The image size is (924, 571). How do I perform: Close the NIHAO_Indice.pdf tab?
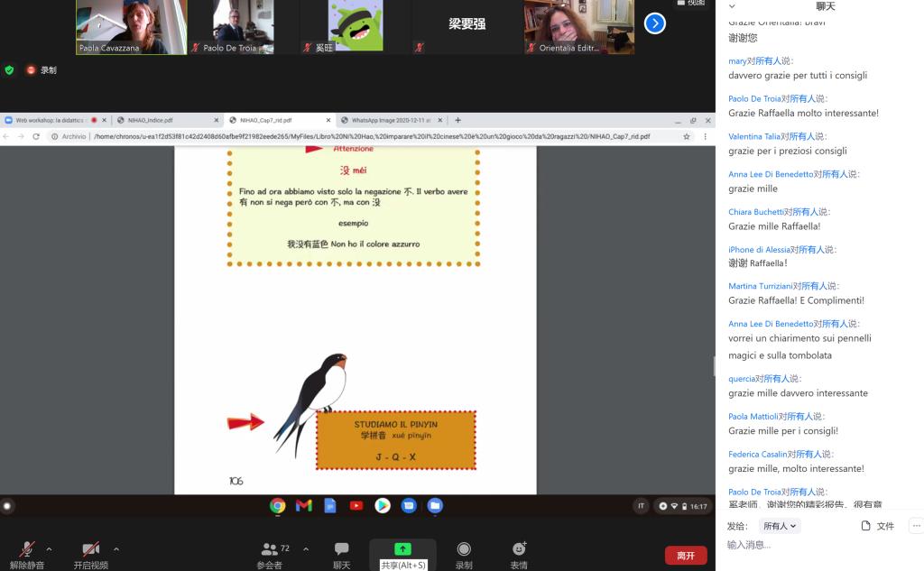click(x=217, y=120)
